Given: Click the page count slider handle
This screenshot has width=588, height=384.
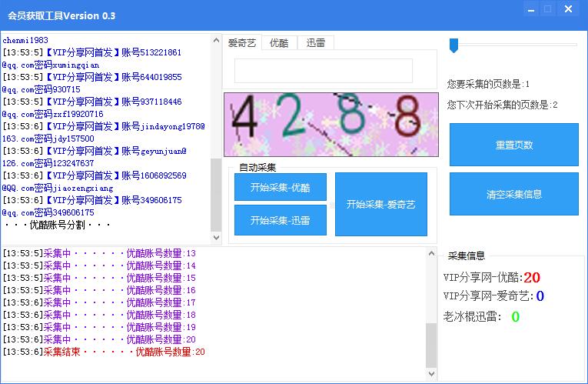Looking at the screenshot, I should [x=453, y=45].
